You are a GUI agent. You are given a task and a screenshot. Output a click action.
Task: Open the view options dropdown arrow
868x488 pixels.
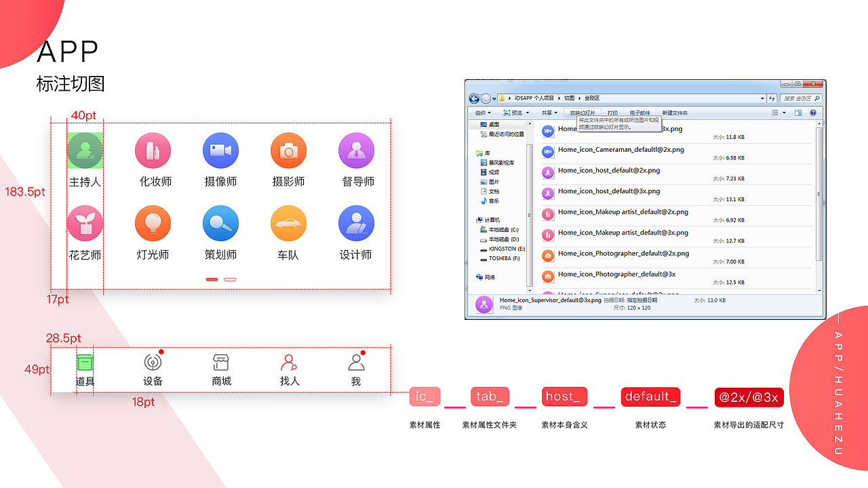(785, 113)
